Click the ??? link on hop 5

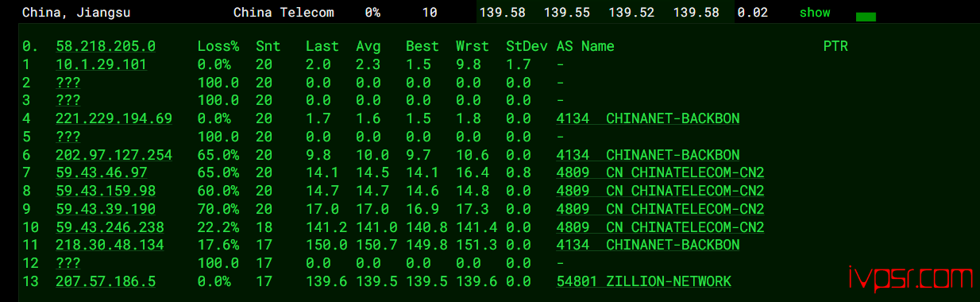tap(68, 137)
